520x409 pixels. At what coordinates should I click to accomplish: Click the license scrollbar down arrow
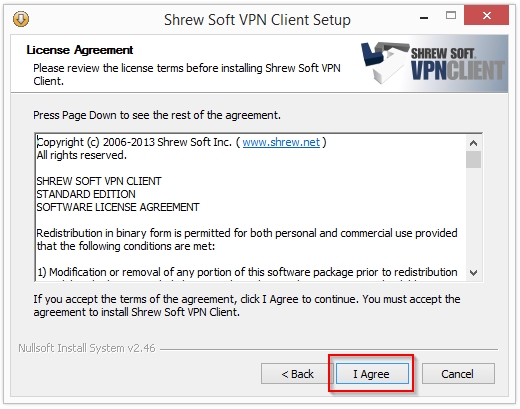[473, 273]
